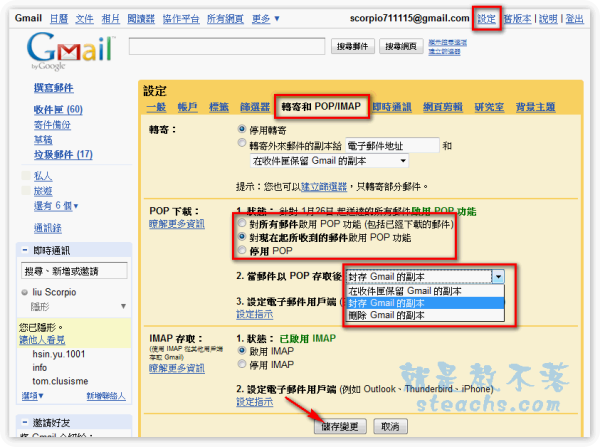This screenshot has width=600, height=447.
Task: Open 撰寫郵件 compose link
Action: coord(54,88)
